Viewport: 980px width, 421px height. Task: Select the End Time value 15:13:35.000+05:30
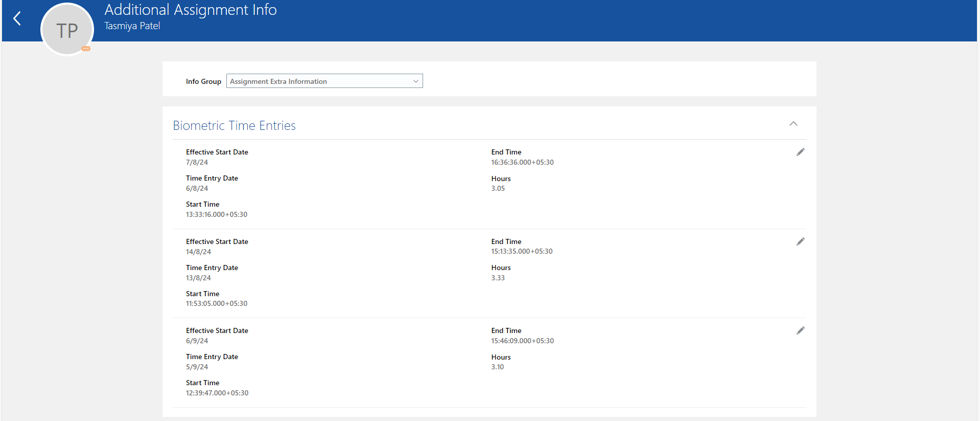(x=522, y=251)
